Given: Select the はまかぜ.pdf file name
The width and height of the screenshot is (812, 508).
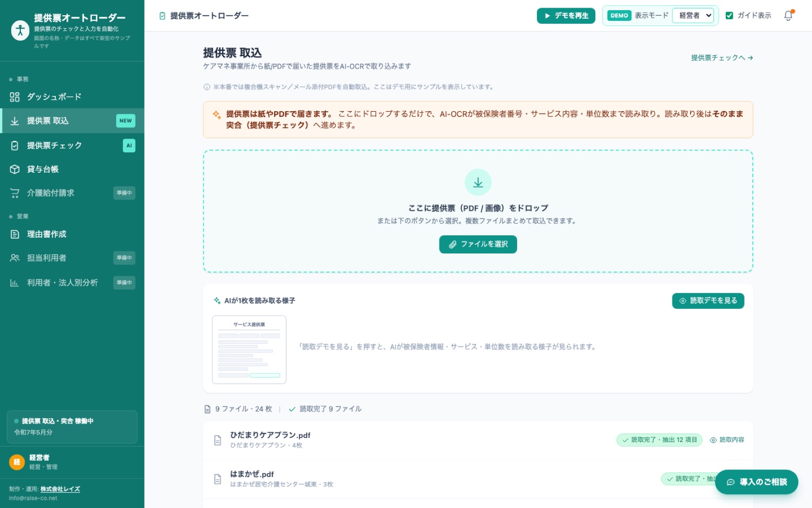Looking at the screenshot, I should (252, 474).
